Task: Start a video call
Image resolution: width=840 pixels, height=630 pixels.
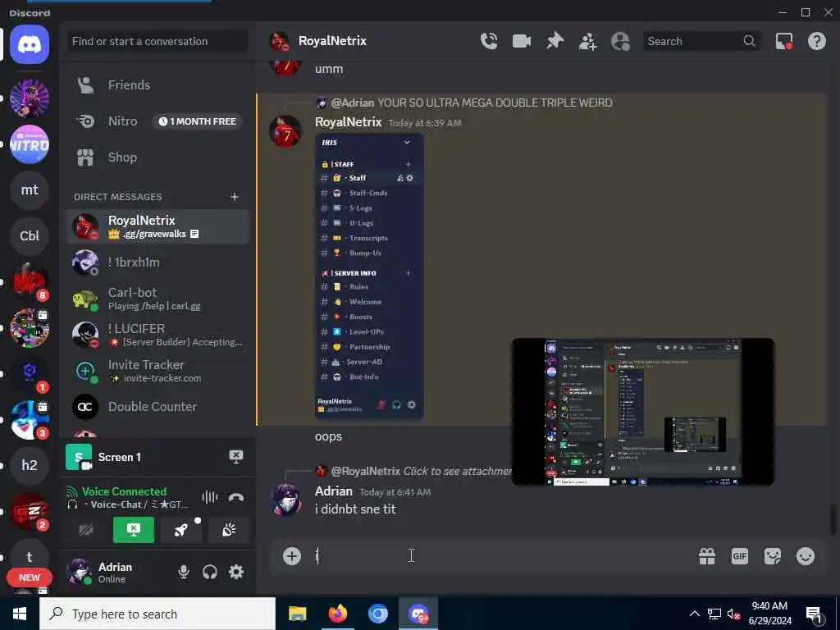Action: [x=521, y=41]
